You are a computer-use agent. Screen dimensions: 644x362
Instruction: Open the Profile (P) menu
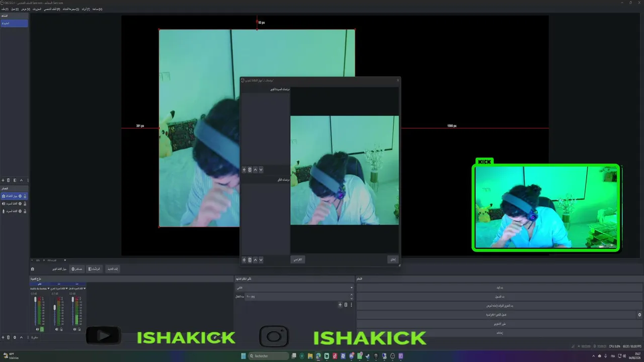[x=51, y=9]
